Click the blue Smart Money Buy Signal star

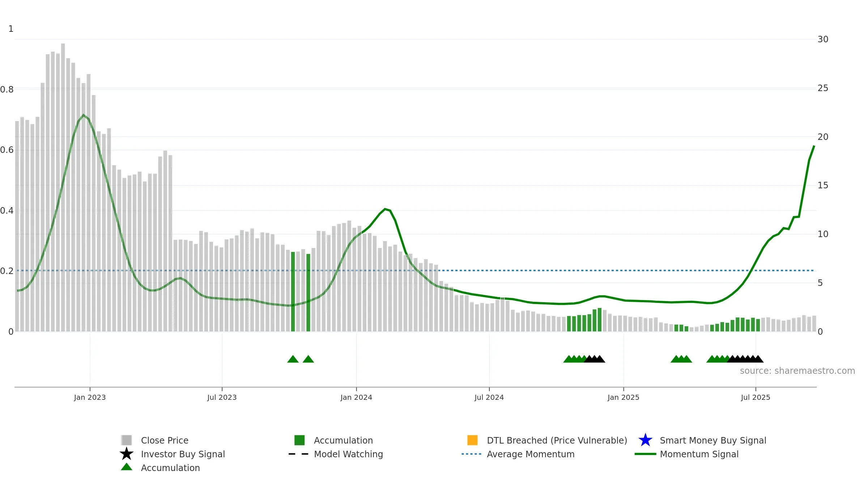click(645, 440)
